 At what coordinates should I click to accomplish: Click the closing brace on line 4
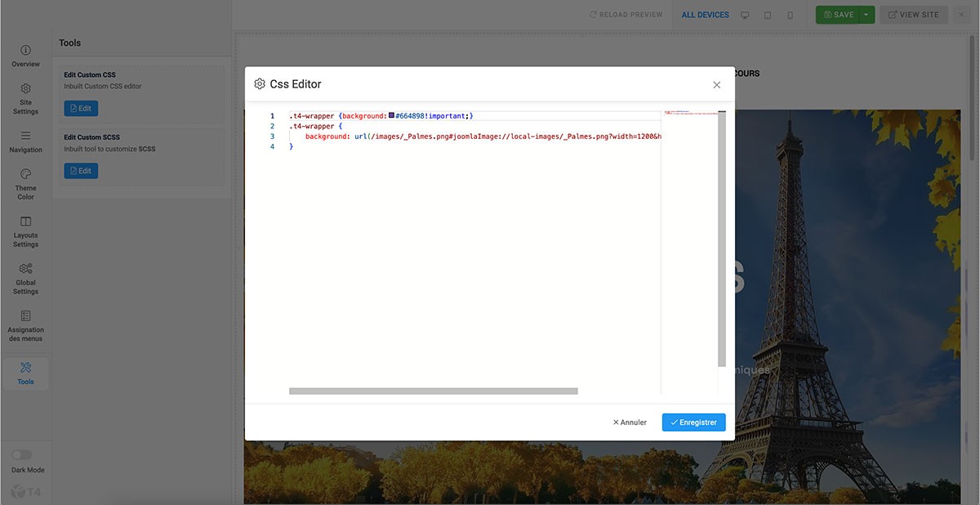pos(291,147)
